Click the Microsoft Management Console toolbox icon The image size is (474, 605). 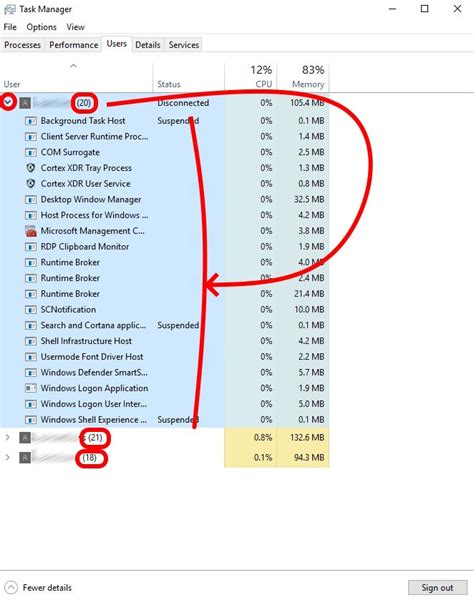pyautogui.click(x=30, y=231)
